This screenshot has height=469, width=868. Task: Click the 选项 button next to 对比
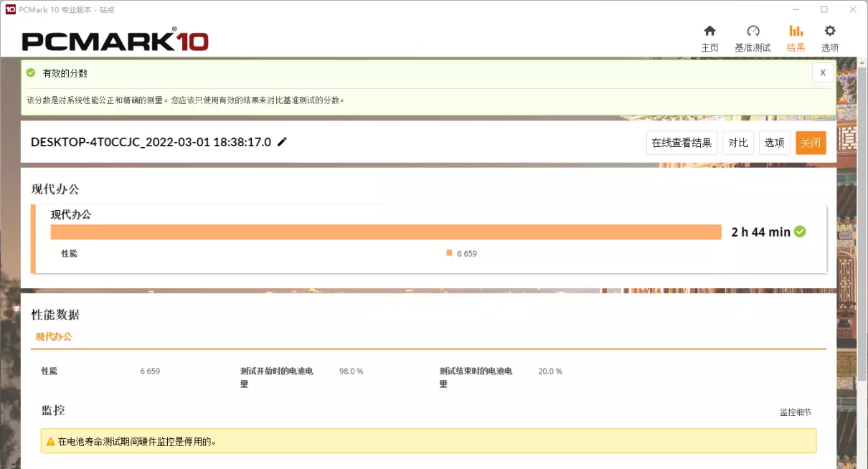tap(775, 143)
